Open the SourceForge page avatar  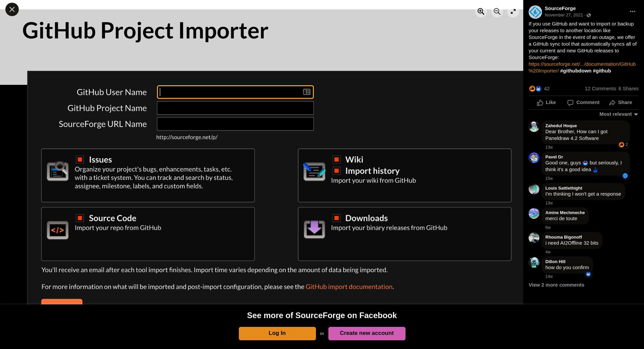click(x=535, y=12)
